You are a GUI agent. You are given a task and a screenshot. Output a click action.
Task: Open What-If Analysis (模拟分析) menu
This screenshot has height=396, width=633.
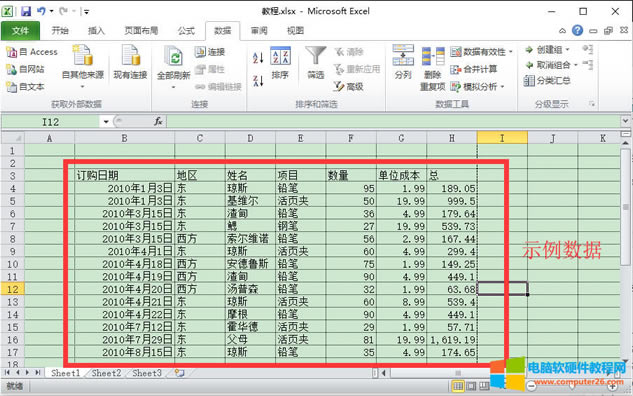pyautogui.click(x=477, y=87)
